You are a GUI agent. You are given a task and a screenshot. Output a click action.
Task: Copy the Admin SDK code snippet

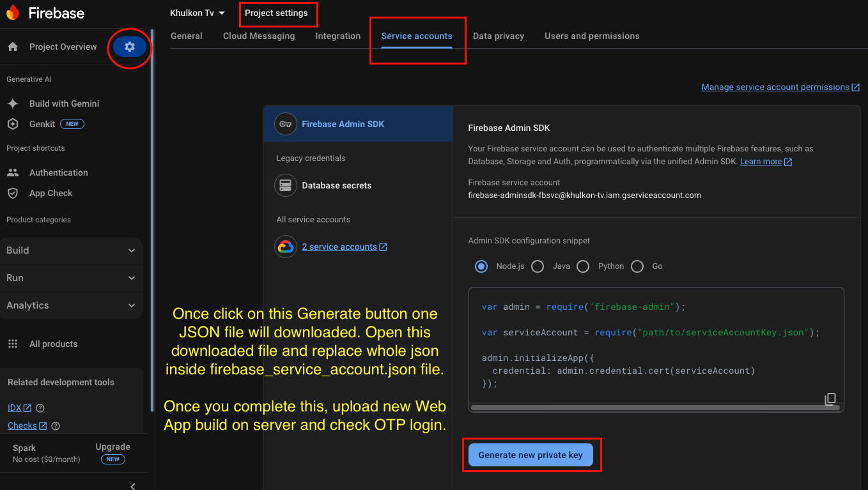pyautogui.click(x=830, y=399)
